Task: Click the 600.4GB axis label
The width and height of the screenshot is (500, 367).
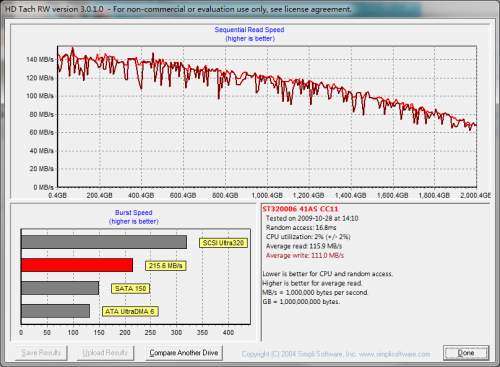Action: pos(183,195)
